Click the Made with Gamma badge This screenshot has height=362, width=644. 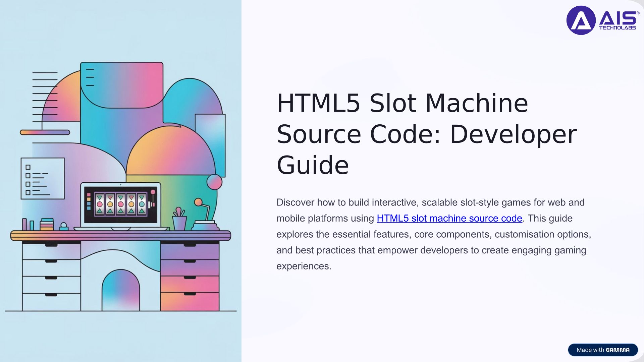603,350
